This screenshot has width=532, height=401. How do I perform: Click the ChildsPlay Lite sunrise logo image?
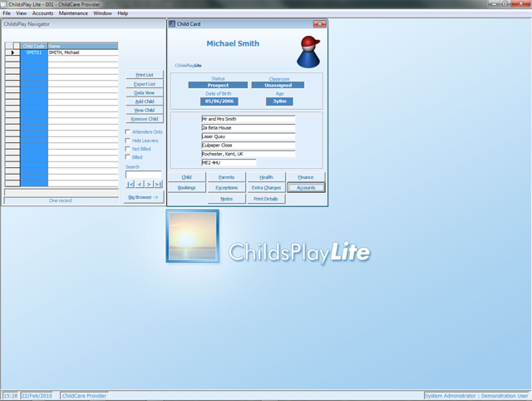click(x=192, y=236)
